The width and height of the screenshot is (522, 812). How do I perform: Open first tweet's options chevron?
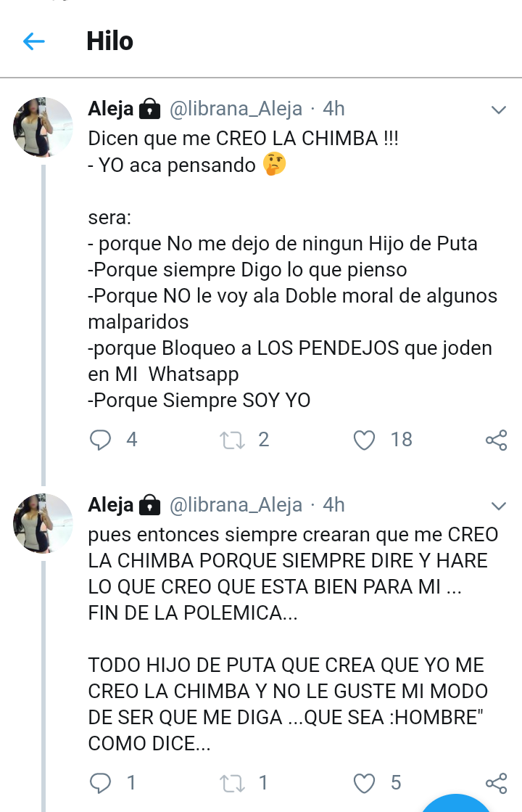499,110
